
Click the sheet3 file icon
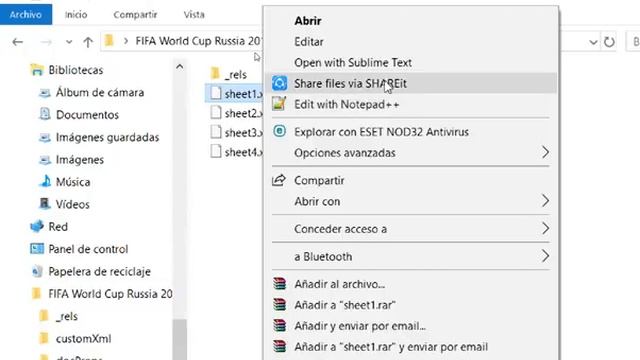pyautogui.click(x=216, y=132)
